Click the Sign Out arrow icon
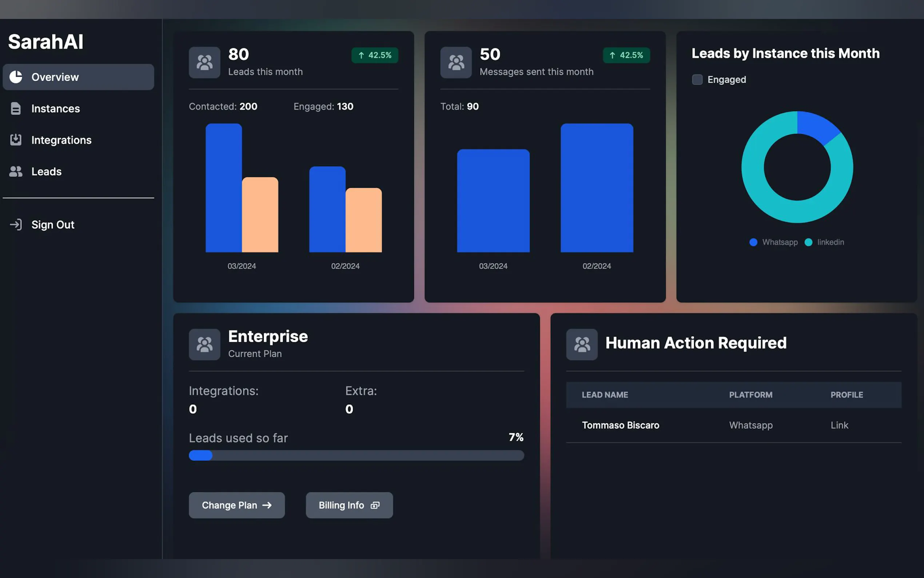The image size is (924, 578). 16,225
